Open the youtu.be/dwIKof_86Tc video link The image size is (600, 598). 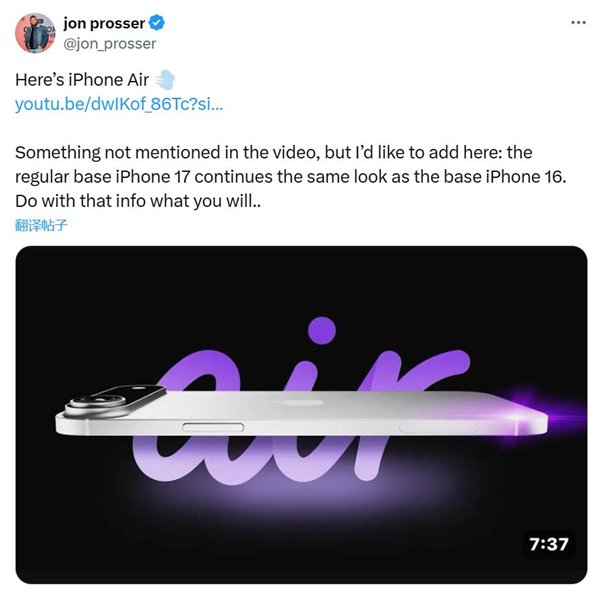click(119, 104)
